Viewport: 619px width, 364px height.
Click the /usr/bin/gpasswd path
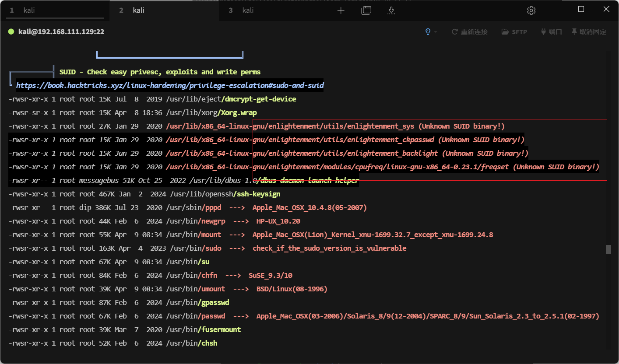pos(197,303)
